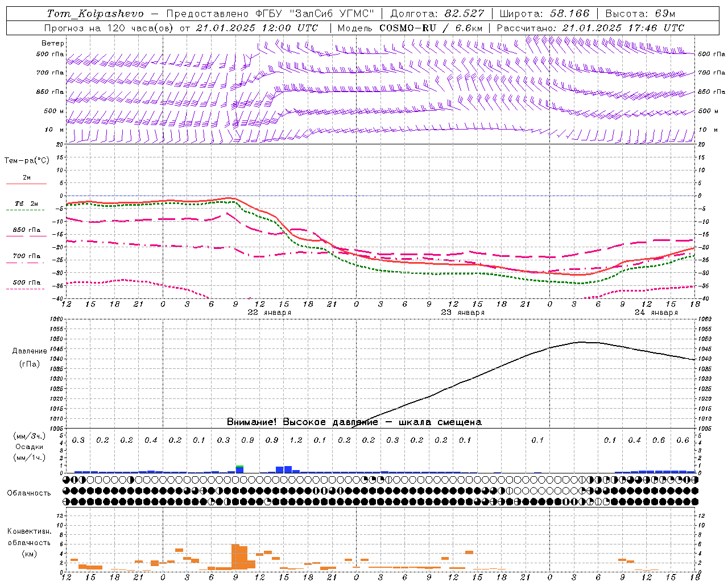Select the text Предоставлено ФГБУ "ЗапСиб УГМС"
Viewport: 728px width, 582px height.
point(270,14)
